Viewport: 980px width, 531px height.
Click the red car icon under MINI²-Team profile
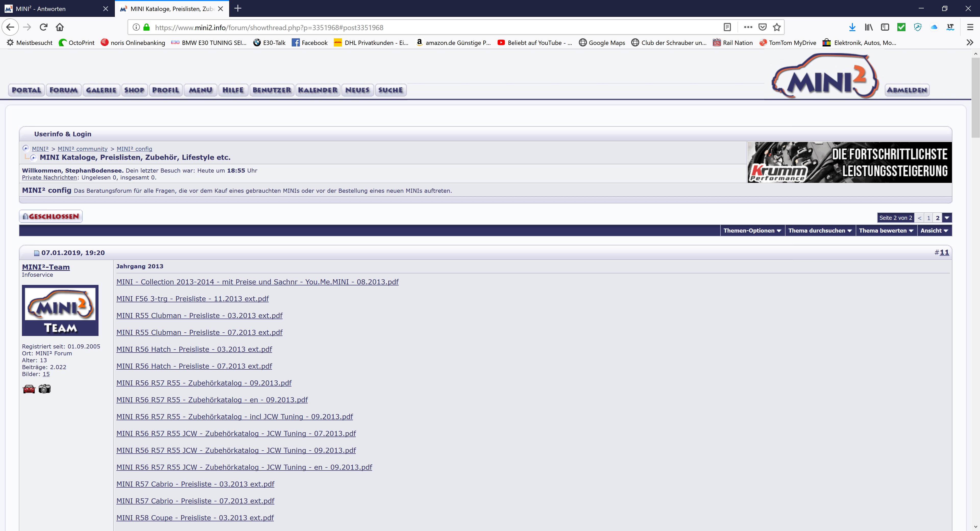[29, 389]
